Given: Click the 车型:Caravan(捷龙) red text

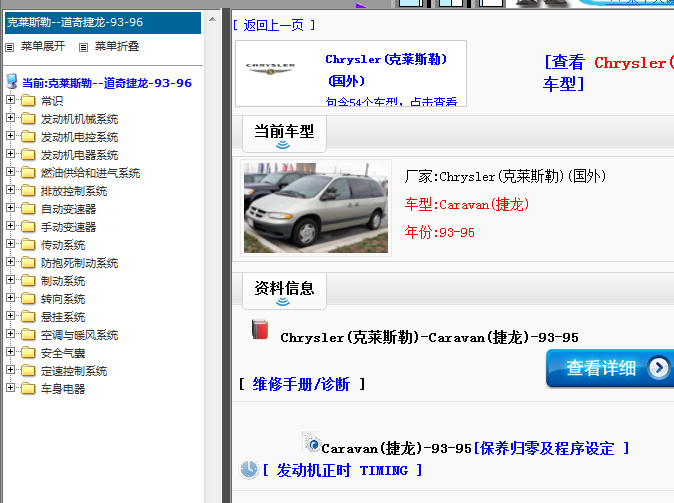Looking at the screenshot, I should tap(466, 204).
